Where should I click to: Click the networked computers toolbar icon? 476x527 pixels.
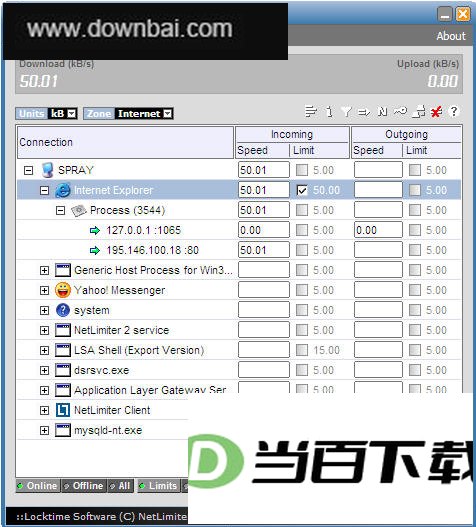[x=419, y=111]
